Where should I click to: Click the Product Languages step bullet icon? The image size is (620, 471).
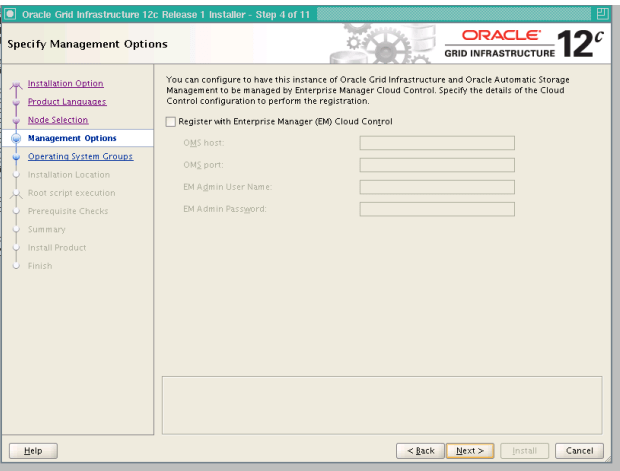pos(16,102)
